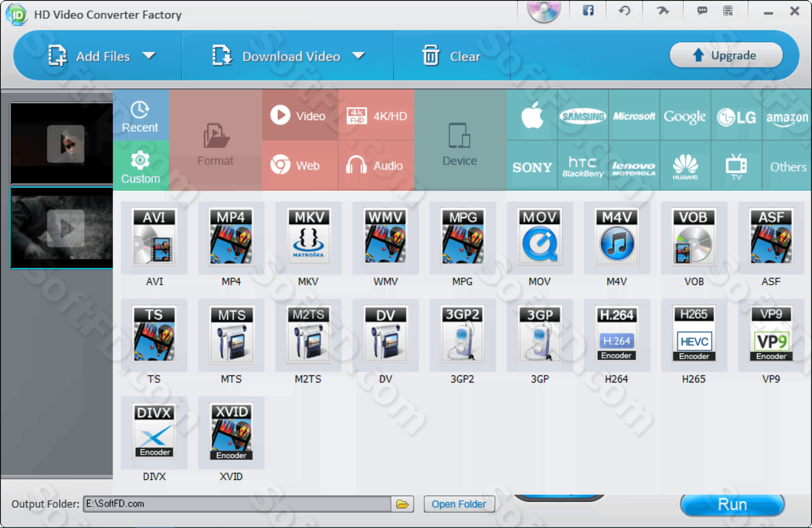The height and width of the screenshot is (528, 812).
Task: Open Others device category
Action: pyautogui.click(x=787, y=166)
